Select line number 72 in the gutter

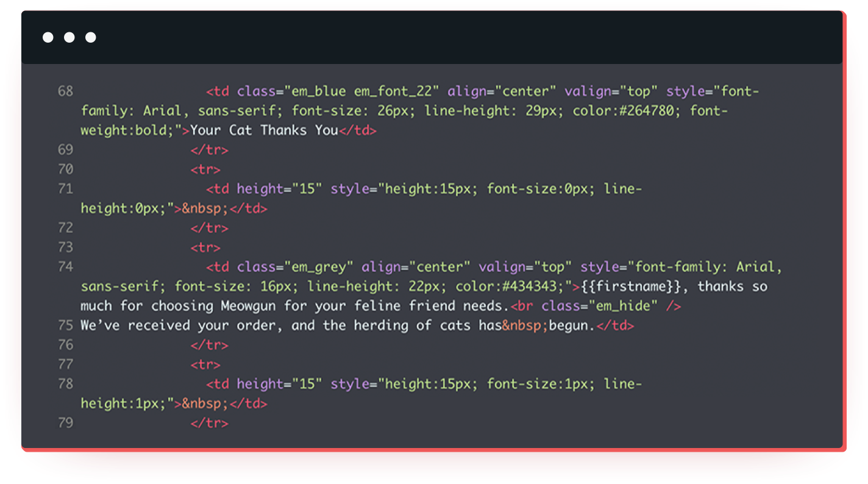65,228
